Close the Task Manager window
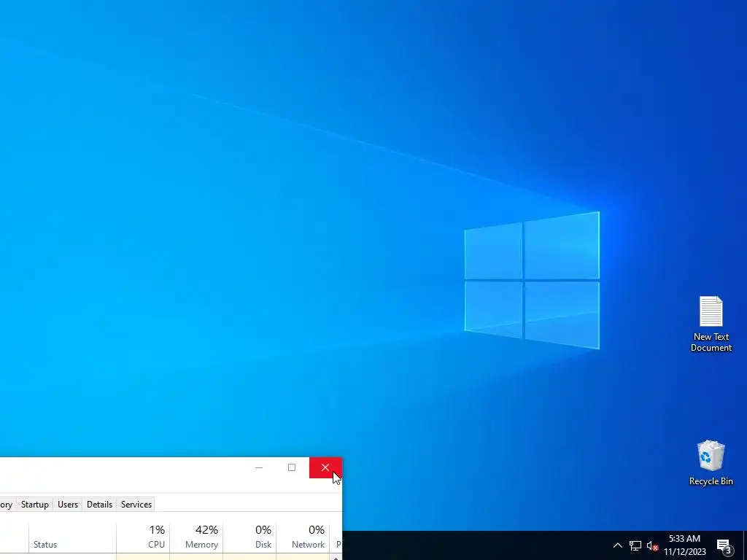The width and height of the screenshot is (747, 560). click(325, 467)
